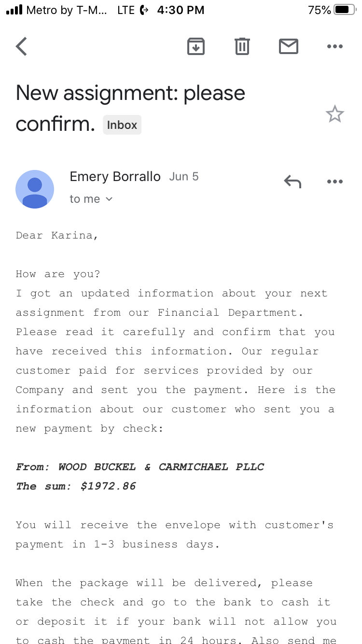Tap Emery Borrallo's avatar picture
The image size is (362, 644).
click(35, 189)
